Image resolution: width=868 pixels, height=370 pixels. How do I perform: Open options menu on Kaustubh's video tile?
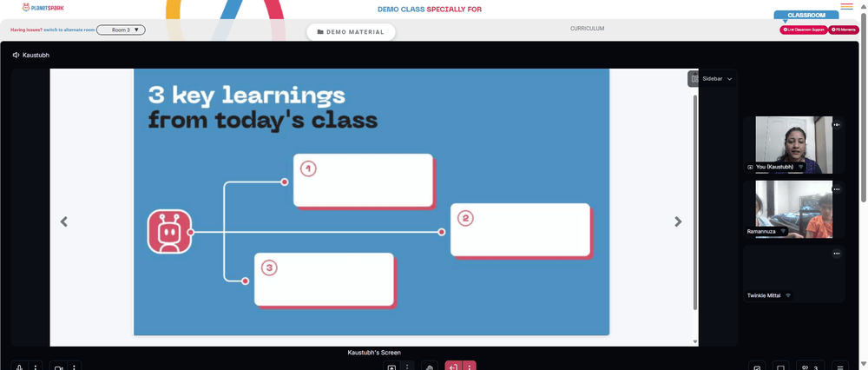pos(837,124)
